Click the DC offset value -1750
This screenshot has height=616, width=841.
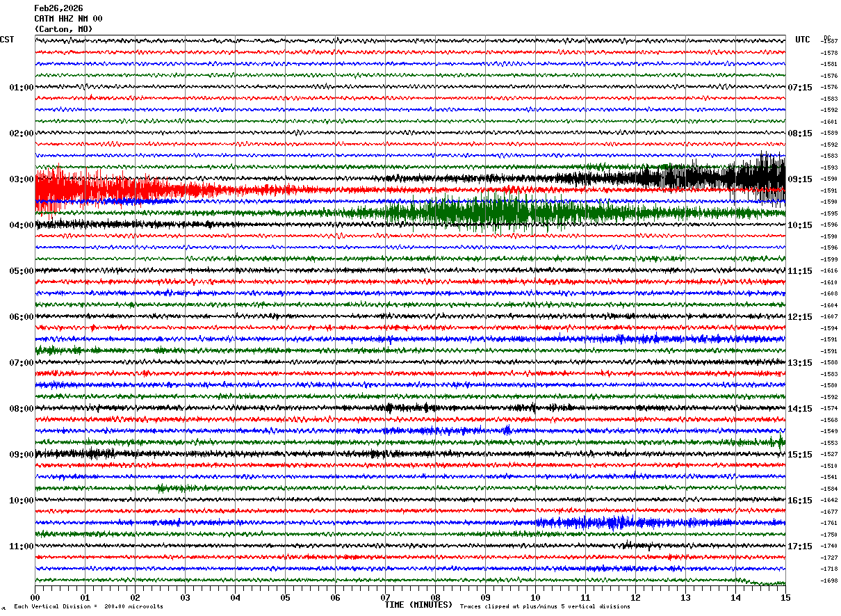click(x=830, y=535)
